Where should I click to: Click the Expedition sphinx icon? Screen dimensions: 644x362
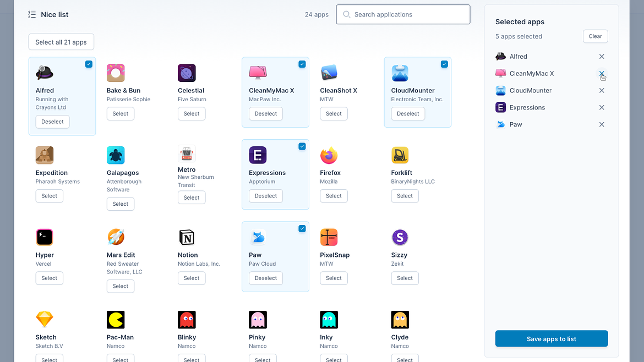click(45, 155)
